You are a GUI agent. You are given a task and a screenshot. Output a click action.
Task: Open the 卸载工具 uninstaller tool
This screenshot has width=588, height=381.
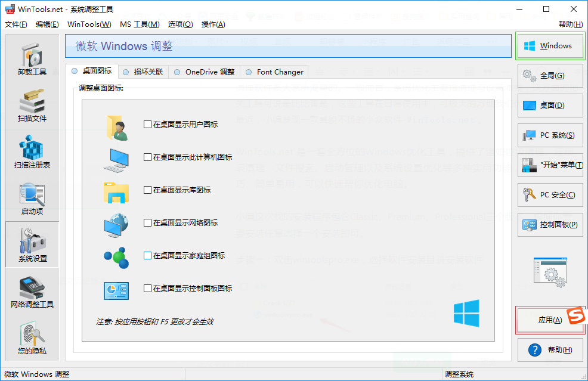point(32,59)
